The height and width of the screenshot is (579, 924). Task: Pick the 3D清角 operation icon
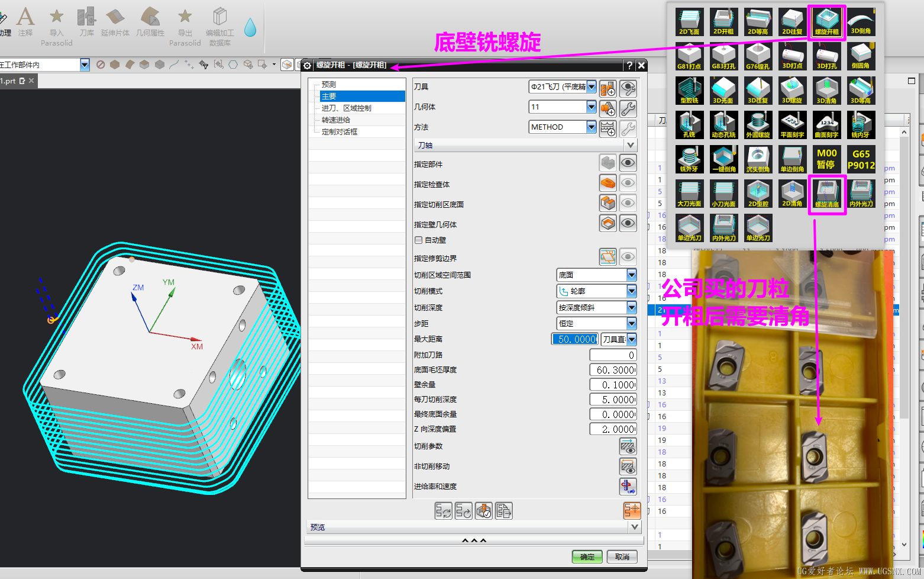[x=827, y=91]
